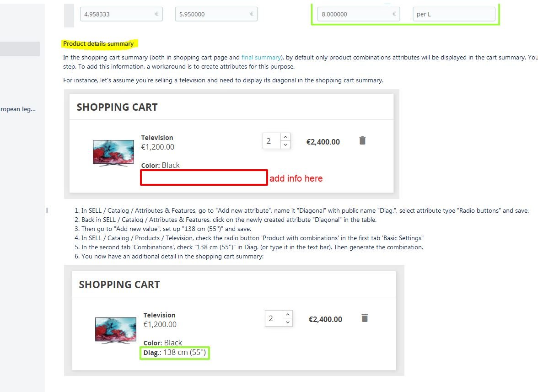This screenshot has width=538, height=392.
Task: Click the quantity field in first cart
Action: [272, 141]
